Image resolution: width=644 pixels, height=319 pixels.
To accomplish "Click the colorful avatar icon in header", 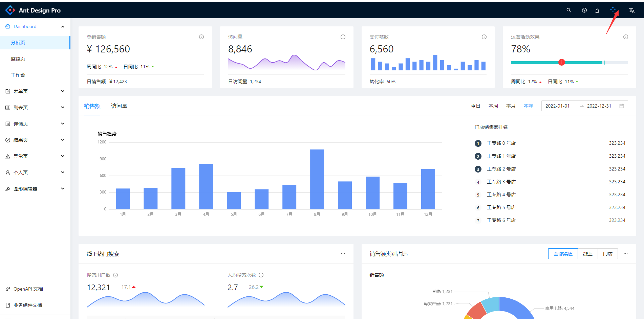I will click(x=613, y=10).
